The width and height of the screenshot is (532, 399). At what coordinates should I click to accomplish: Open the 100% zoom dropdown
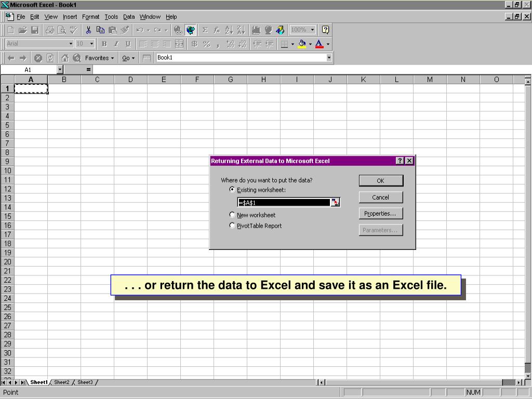coord(312,30)
